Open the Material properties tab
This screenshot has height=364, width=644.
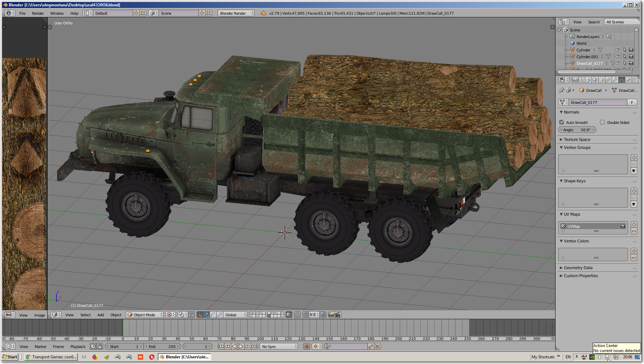click(629, 80)
